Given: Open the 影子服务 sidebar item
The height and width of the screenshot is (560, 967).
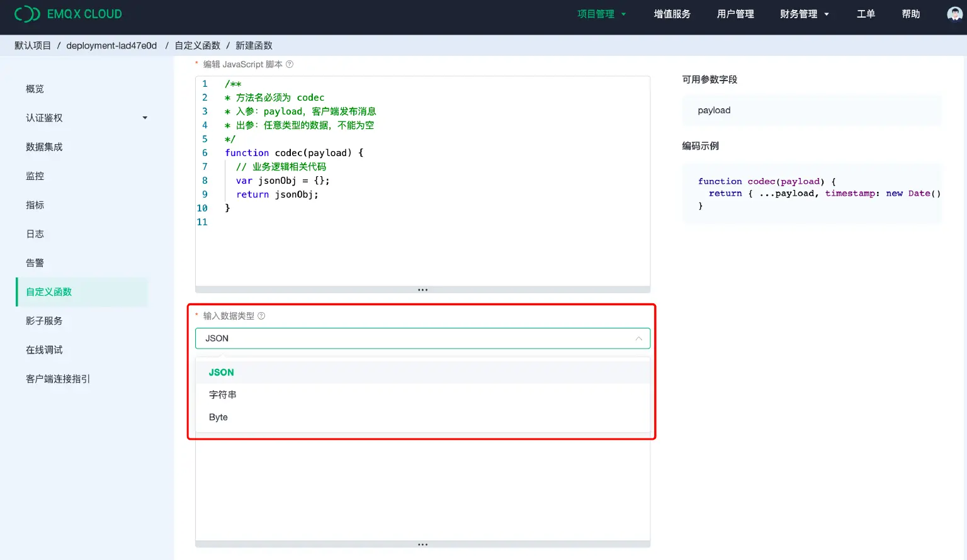Looking at the screenshot, I should [44, 320].
